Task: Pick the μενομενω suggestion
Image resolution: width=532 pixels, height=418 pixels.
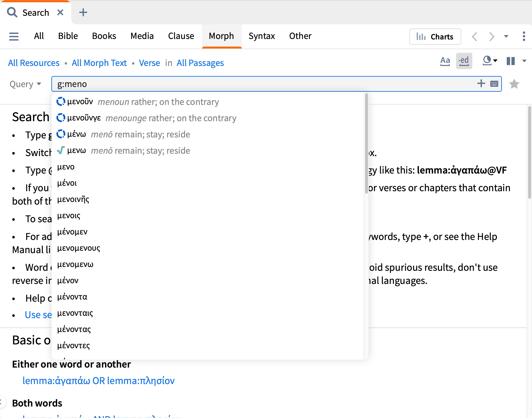Action: click(208, 264)
